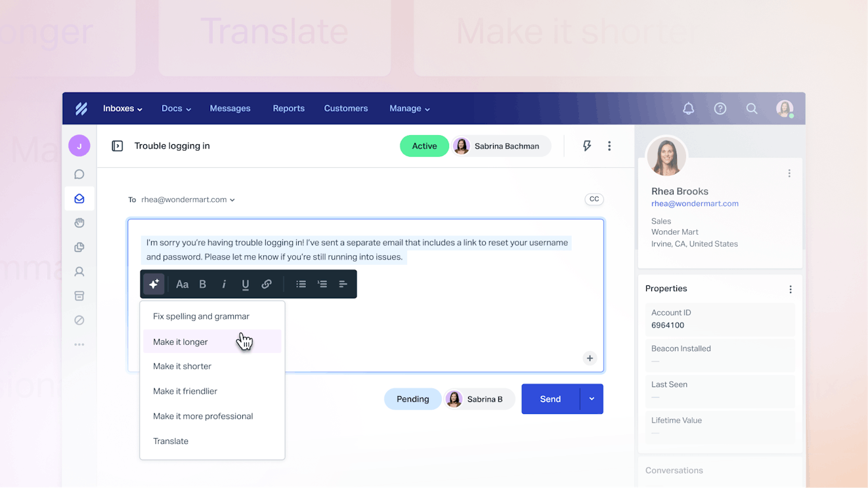
Task: Collapse the sidebar panel next to title
Action: coord(118,146)
